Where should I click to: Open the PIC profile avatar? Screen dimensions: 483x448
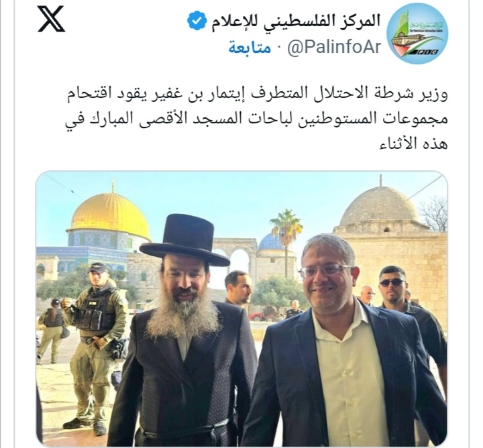(x=417, y=34)
